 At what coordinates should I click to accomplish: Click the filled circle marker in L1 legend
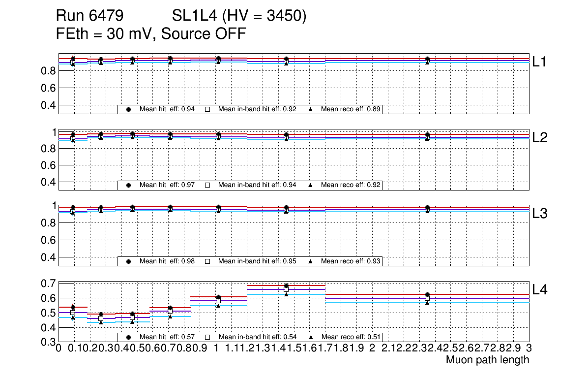point(129,109)
